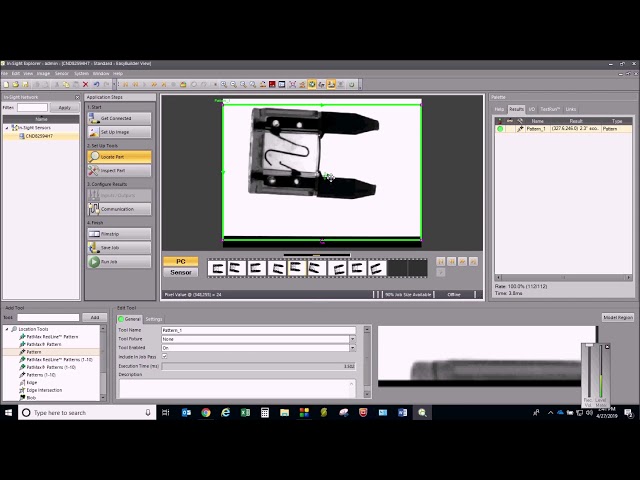Click the Rec Vol slider handle

(589, 346)
